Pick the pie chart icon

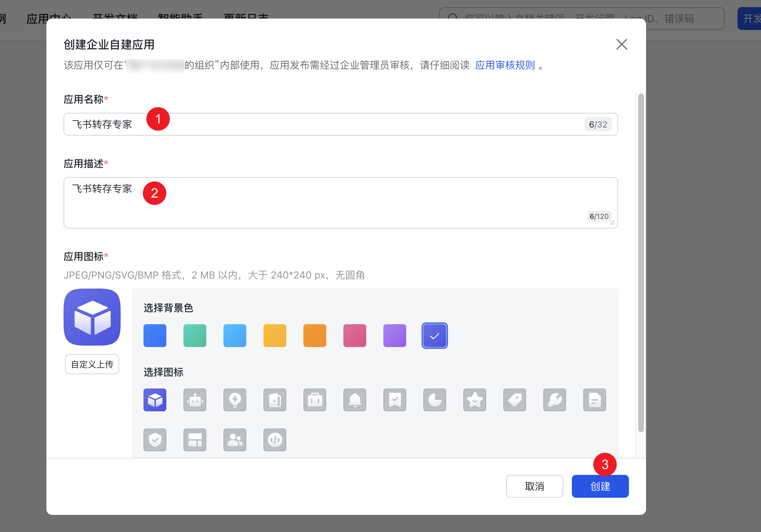point(435,400)
